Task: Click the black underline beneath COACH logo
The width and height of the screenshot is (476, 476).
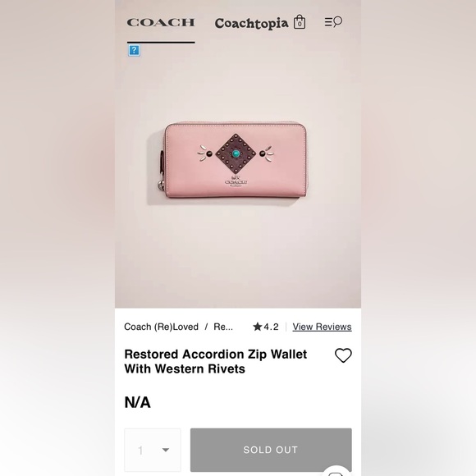Action: coord(161,42)
